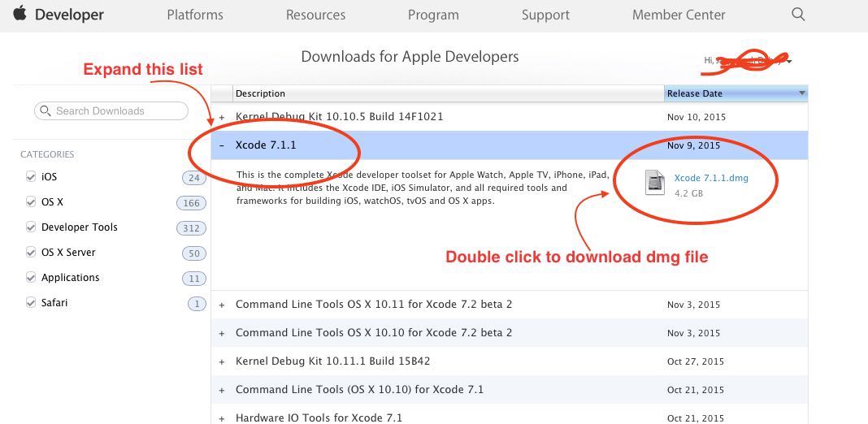This screenshot has width=868, height=424.
Task: Select the Xcode 7.1.1 row title
Action: (x=266, y=145)
